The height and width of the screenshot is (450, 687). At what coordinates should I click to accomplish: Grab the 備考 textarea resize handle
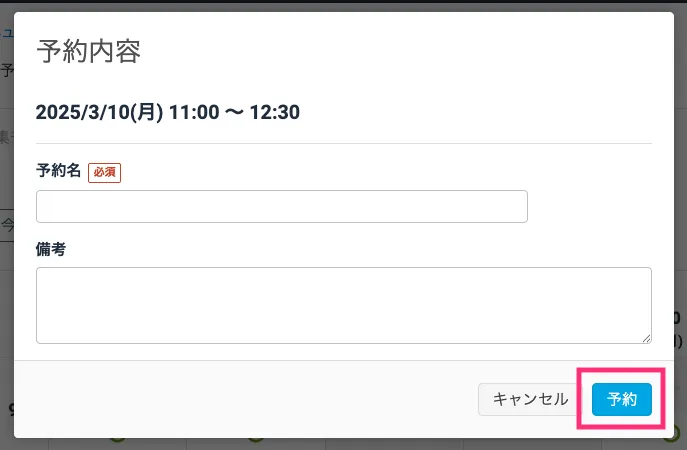646,338
